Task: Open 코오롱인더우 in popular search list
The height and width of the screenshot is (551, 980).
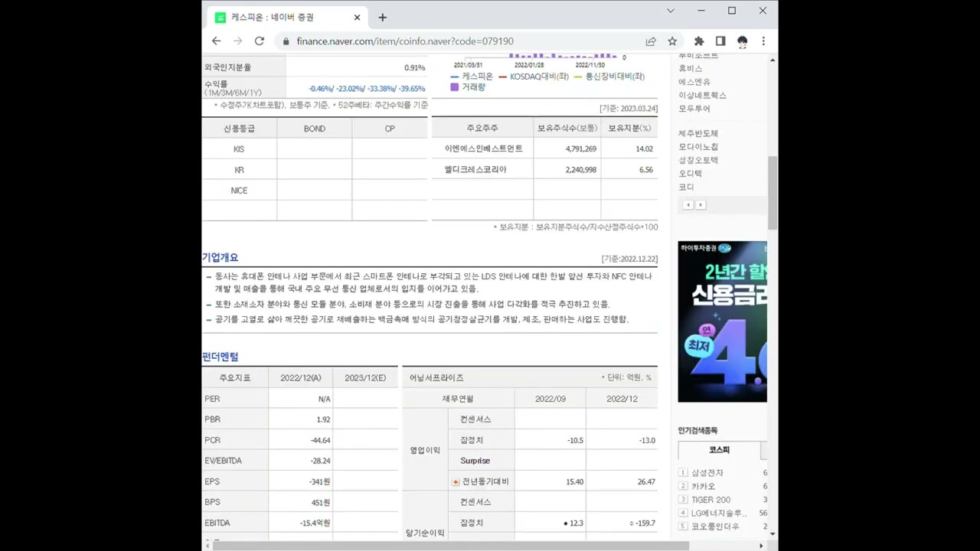Action: (x=715, y=527)
